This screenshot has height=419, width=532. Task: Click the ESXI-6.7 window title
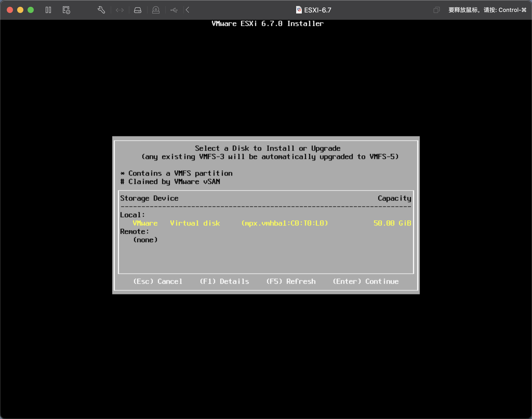(317, 10)
